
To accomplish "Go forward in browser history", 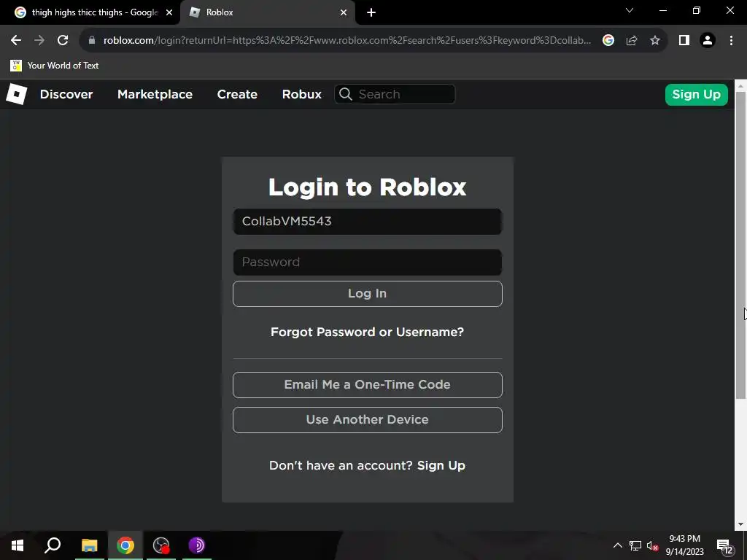I will coord(39,41).
